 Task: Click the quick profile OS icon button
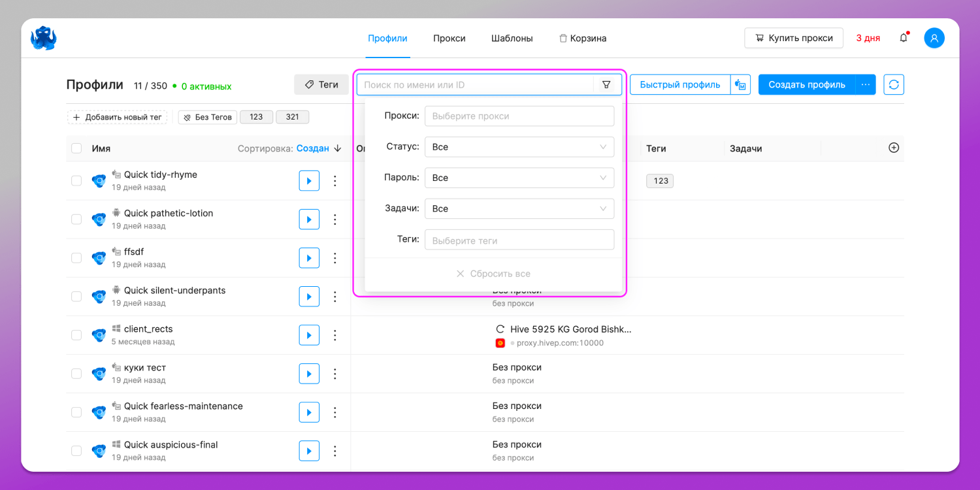[740, 84]
